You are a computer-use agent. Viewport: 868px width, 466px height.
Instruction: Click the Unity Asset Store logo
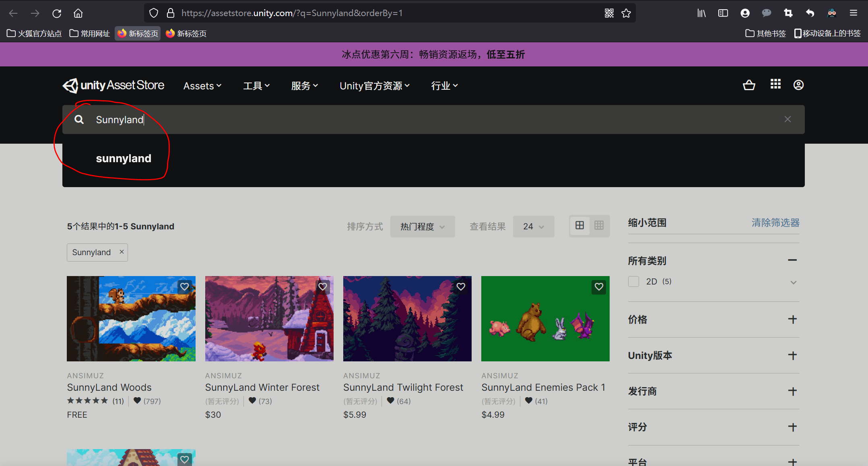[x=114, y=85]
